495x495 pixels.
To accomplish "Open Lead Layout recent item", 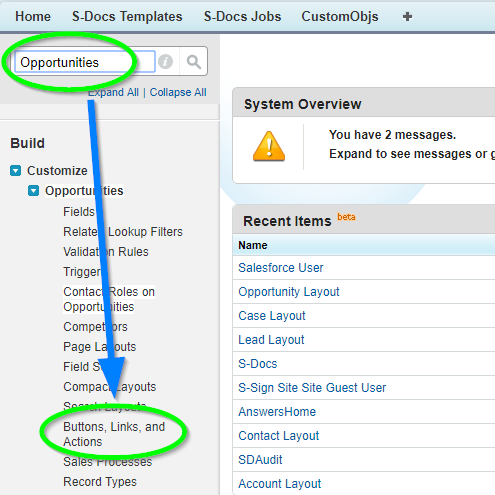I will (x=271, y=340).
